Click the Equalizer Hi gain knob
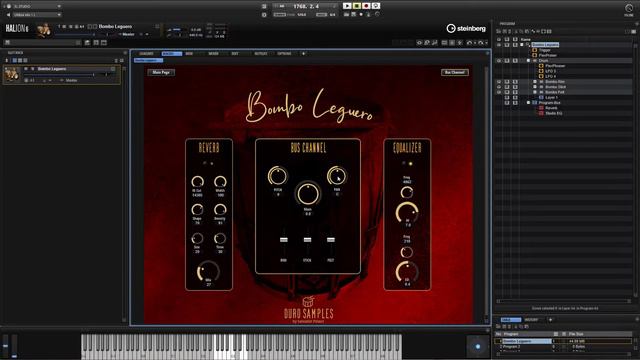Screen dimensions: 640x360 [407, 213]
